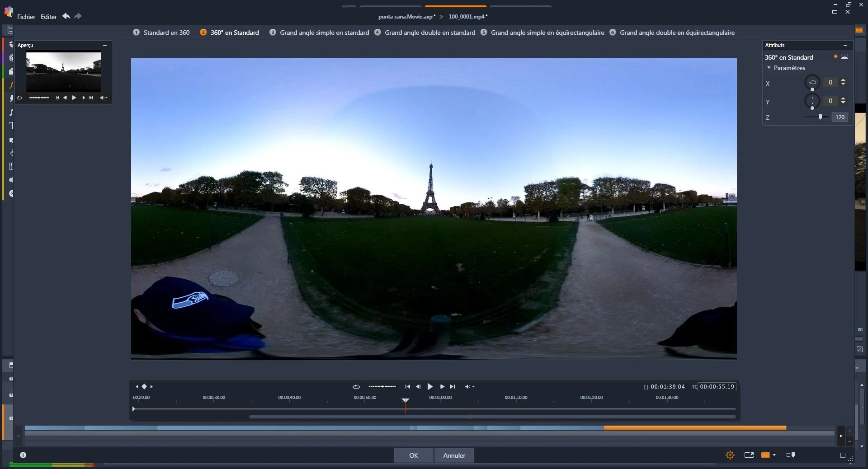Open the Fichier menu

pos(26,17)
